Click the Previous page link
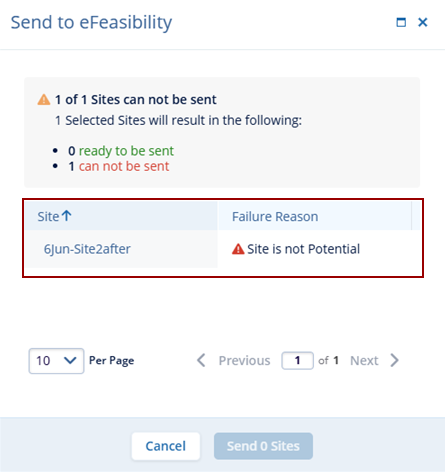445x472 pixels. [x=244, y=360]
